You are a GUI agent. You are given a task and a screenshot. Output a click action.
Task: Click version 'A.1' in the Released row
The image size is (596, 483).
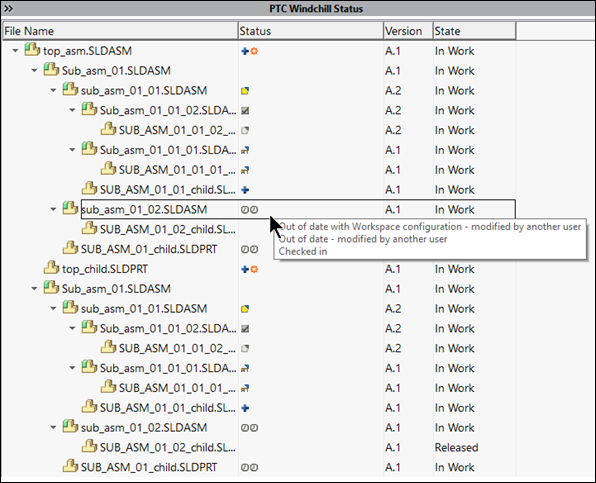(x=393, y=447)
